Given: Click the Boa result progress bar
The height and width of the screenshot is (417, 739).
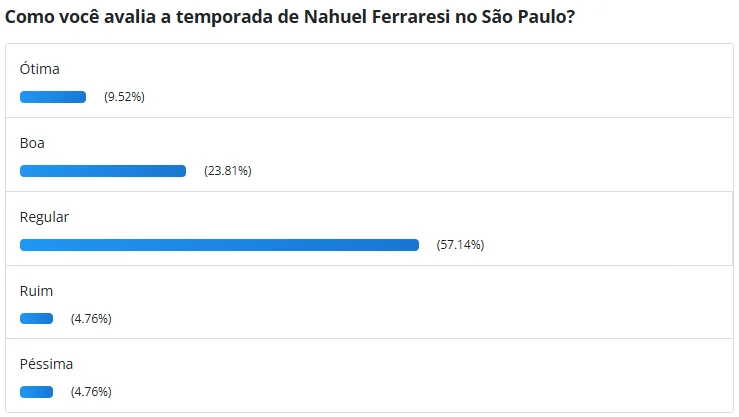Looking at the screenshot, I should (x=103, y=171).
